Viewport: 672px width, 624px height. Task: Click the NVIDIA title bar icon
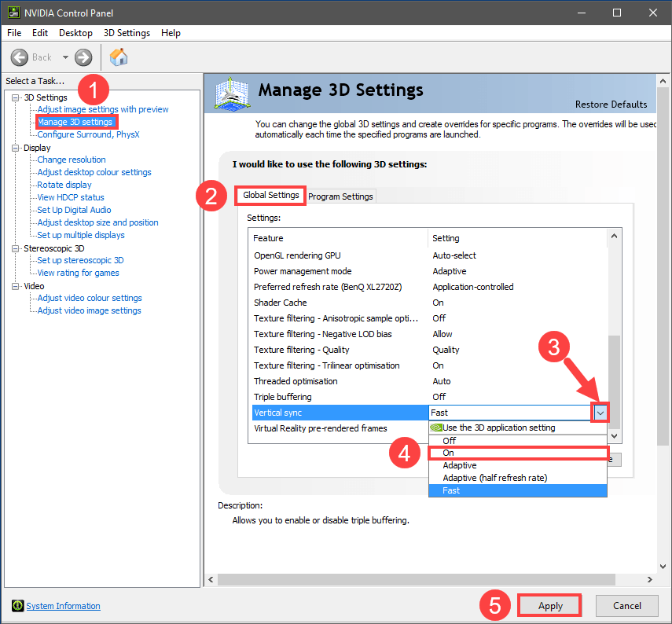click(13, 13)
